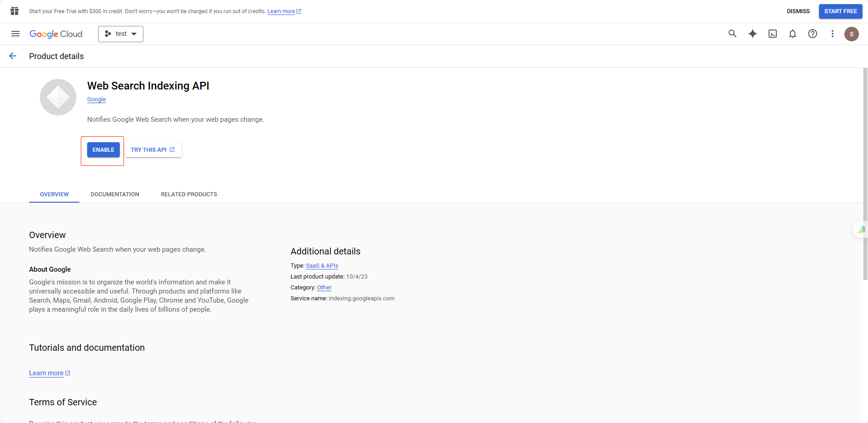Open the test project selector dropdown
This screenshot has height=423, width=868.
(121, 34)
